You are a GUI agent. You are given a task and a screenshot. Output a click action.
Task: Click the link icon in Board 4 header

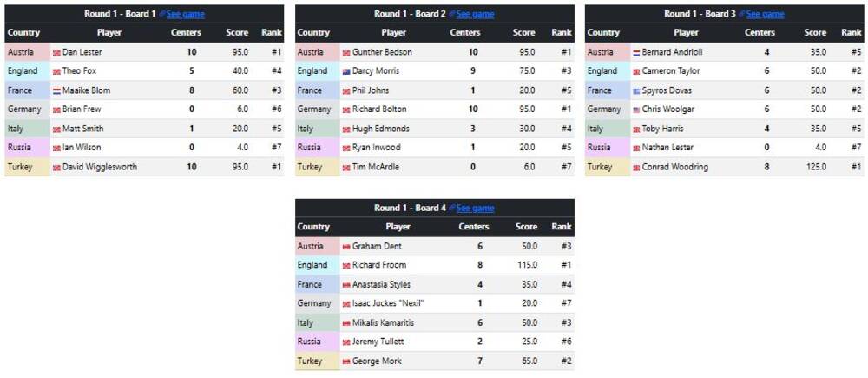point(451,209)
